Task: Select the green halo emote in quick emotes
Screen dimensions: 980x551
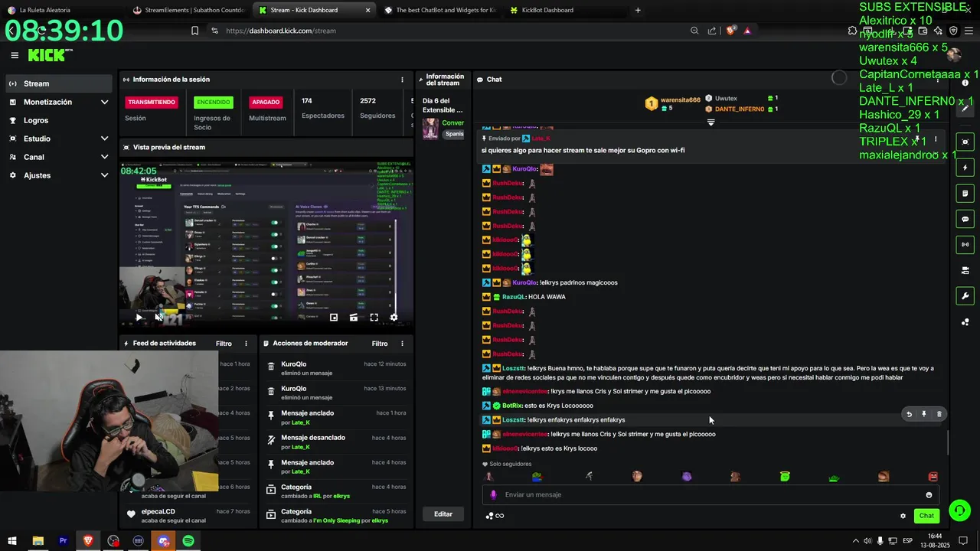Action: point(785,476)
